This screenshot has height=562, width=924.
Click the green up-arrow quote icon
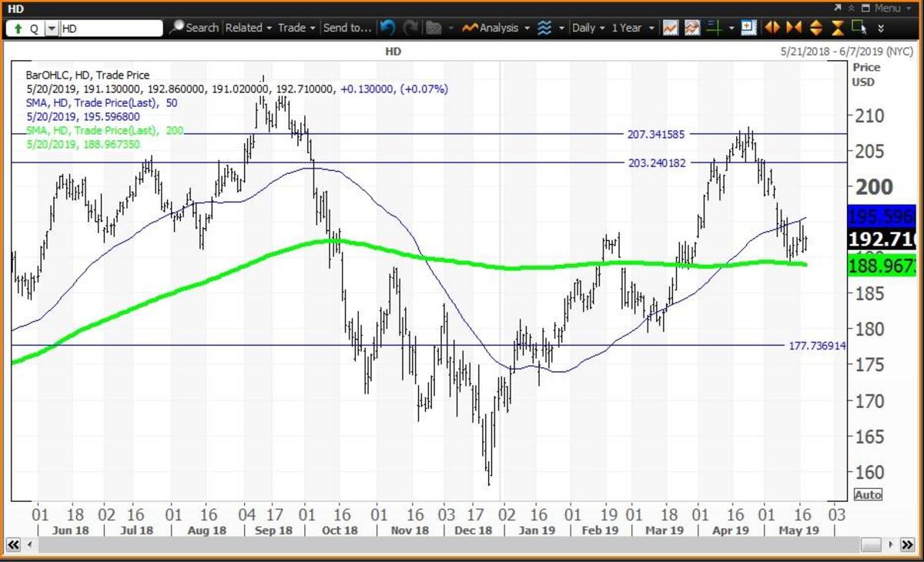[x=17, y=28]
